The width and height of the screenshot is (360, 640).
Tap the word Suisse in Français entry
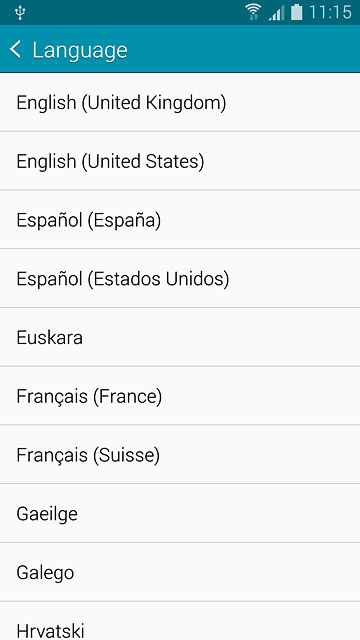pos(127,455)
